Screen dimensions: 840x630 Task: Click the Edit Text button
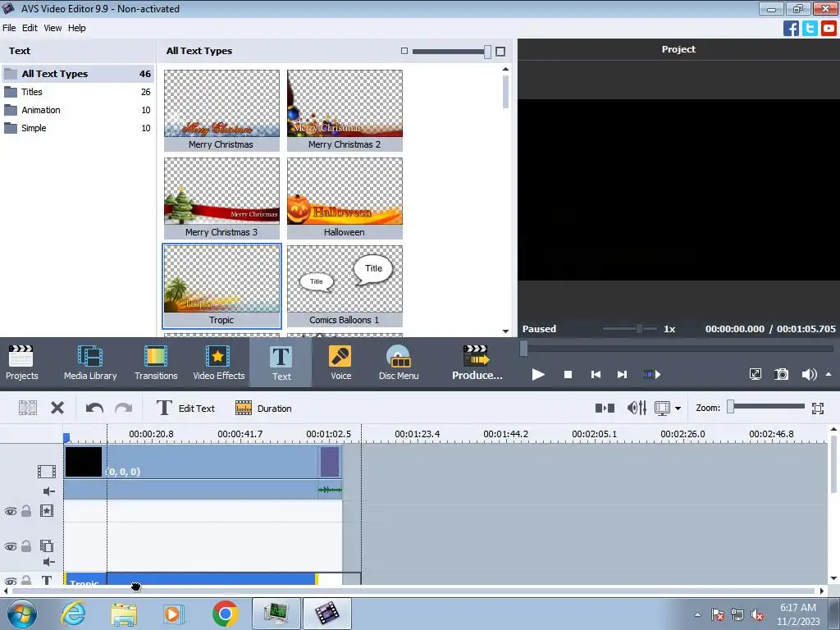point(185,409)
